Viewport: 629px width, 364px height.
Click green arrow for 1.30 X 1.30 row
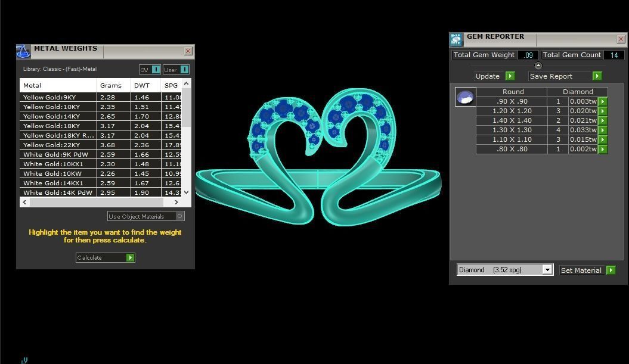pyautogui.click(x=603, y=130)
